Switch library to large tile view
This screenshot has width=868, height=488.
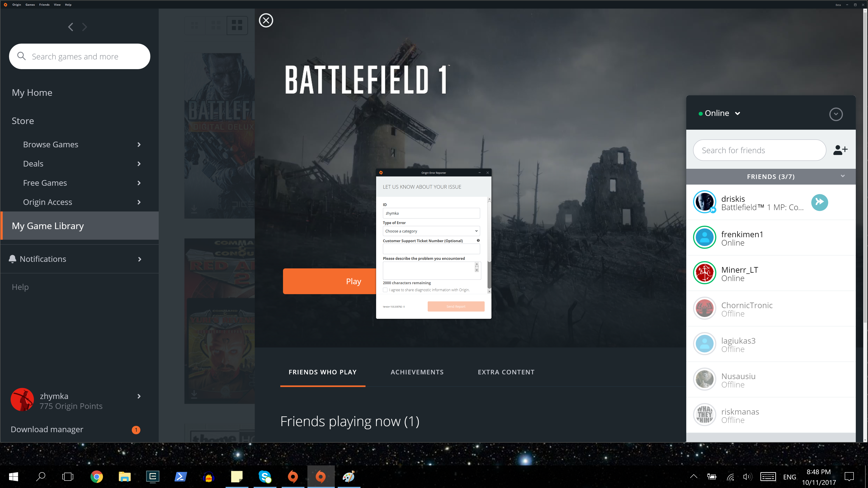pos(237,25)
